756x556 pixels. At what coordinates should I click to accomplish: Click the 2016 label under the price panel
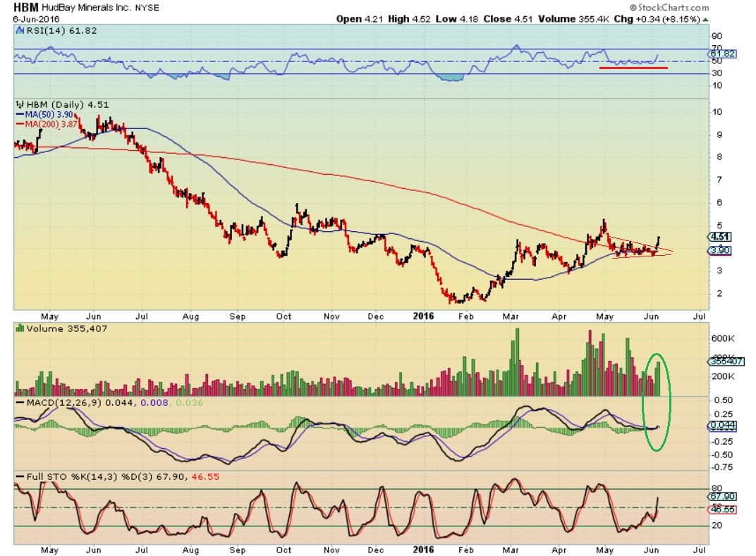(423, 316)
